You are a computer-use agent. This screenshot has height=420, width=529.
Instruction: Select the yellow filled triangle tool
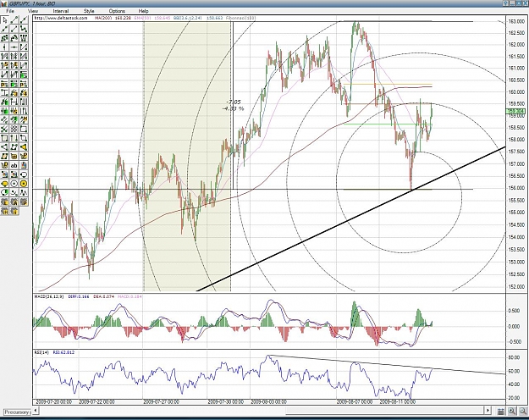[24, 146]
